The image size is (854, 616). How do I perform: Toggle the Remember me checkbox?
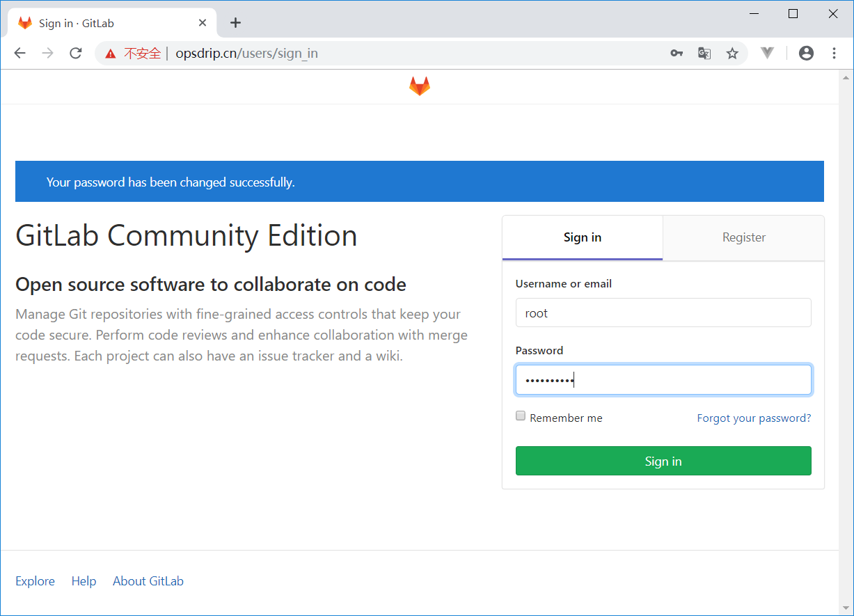coord(521,416)
